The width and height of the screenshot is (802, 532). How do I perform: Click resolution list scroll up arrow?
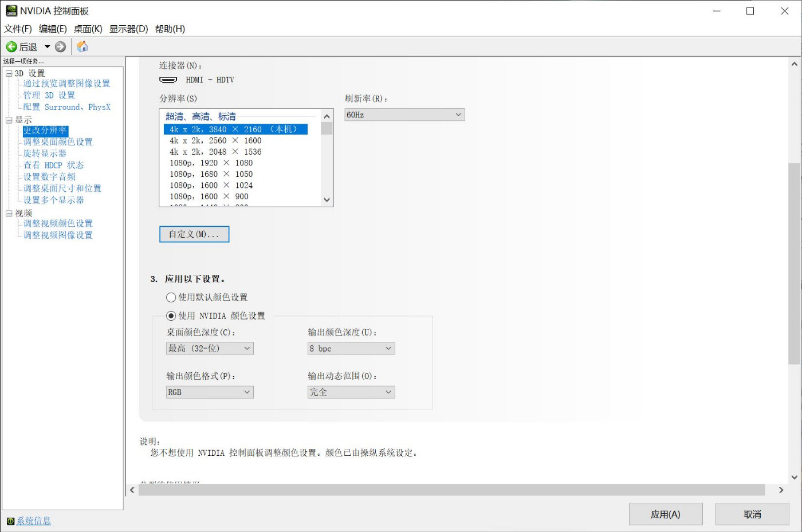coord(327,116)
